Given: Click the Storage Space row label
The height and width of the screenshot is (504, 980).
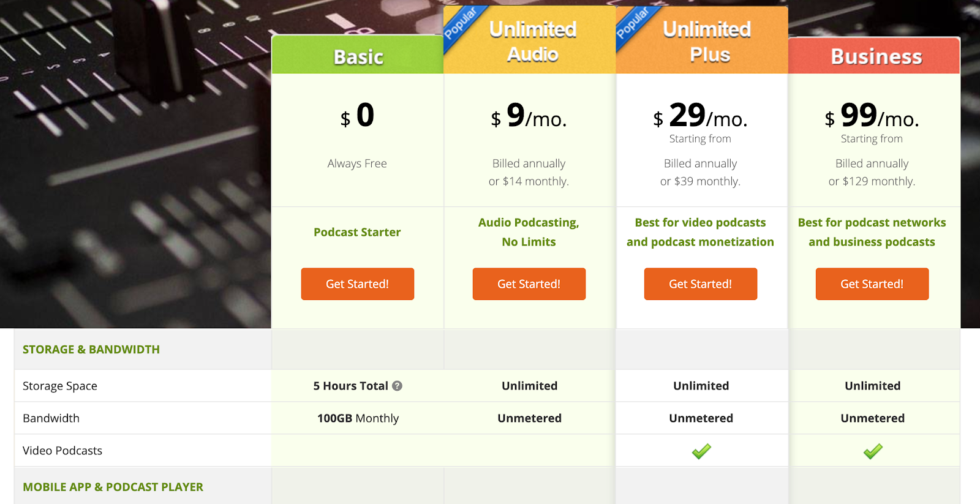Looking at the screenshot, I should click(60, 386).
